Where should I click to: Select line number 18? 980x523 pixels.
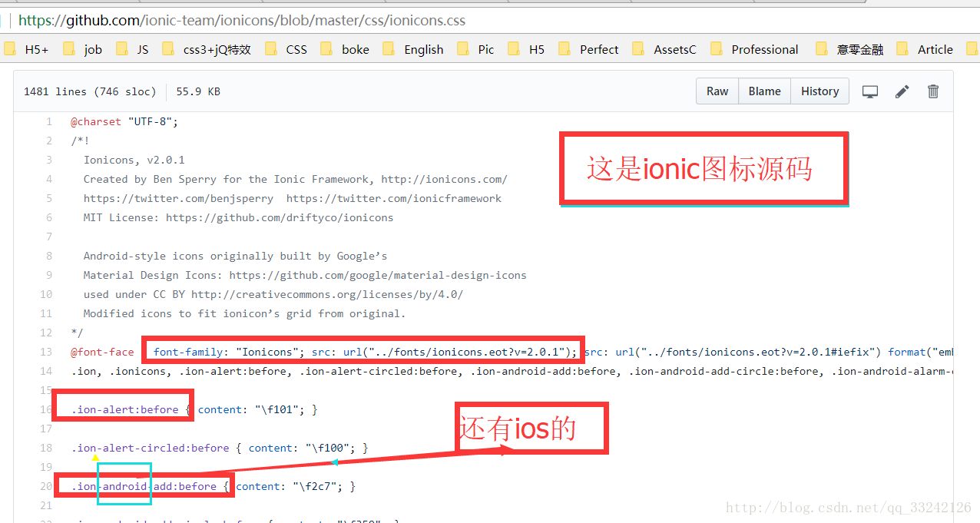coord(46,448)
